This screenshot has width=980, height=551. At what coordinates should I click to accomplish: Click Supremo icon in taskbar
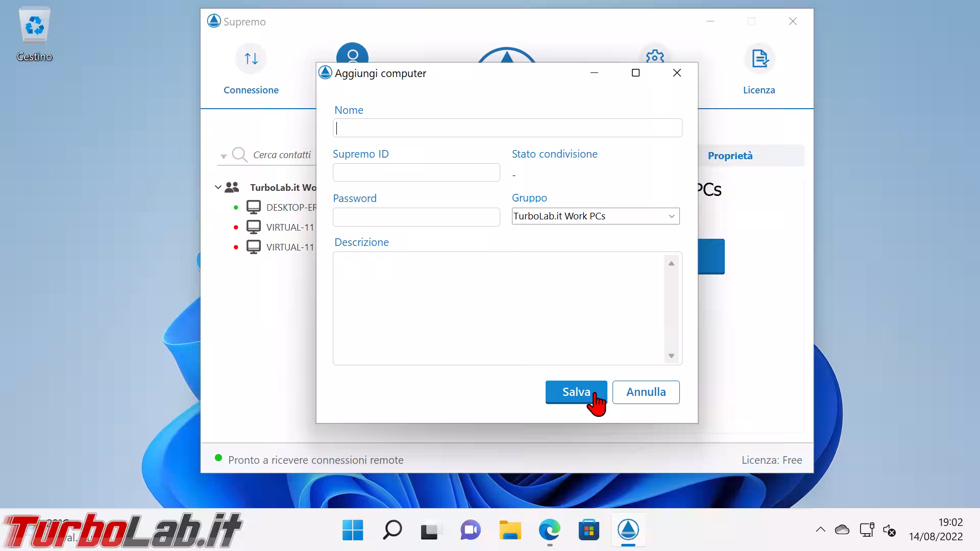coord(628,530)
